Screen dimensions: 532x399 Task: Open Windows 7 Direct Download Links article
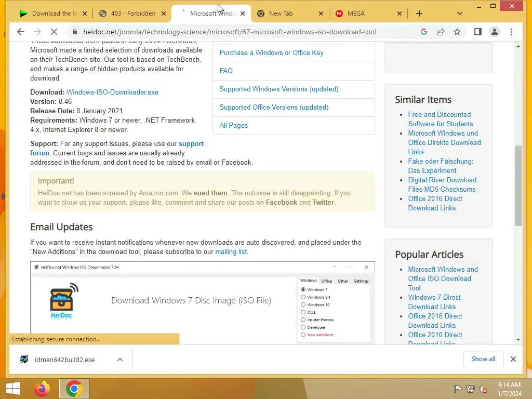point(434,302)
